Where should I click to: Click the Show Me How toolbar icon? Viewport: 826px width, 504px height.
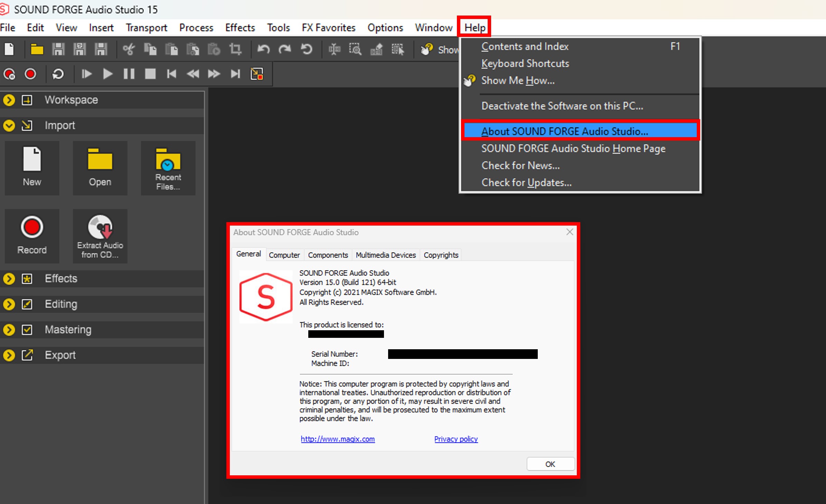coord(427,49)
